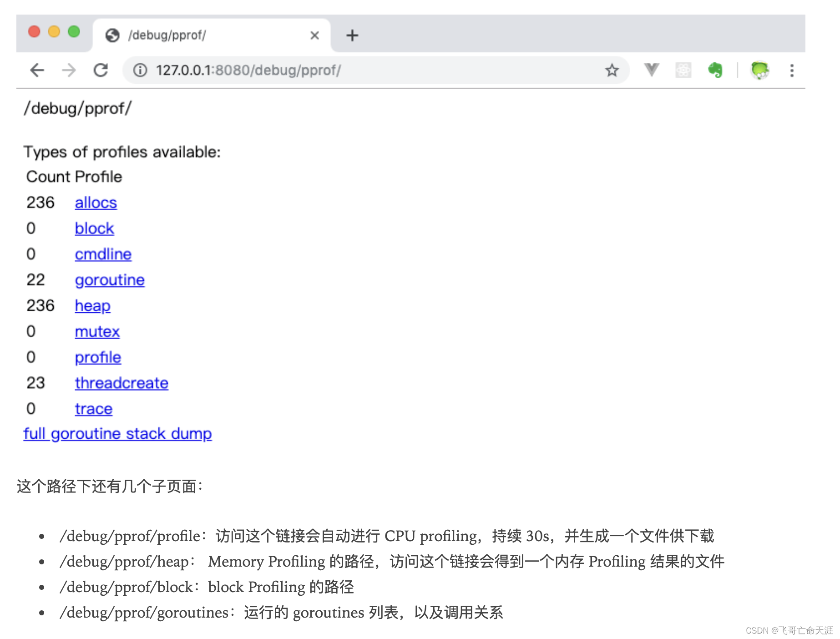Open the allocs profile link
Viewport: 840px width, 639px height.
[x=96, y=203]
